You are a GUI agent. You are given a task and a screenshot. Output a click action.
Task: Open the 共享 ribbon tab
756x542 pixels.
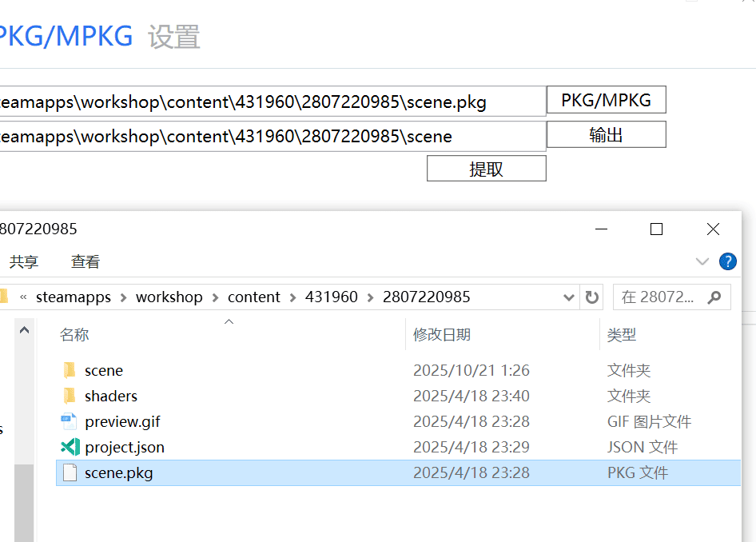(24, 261)
